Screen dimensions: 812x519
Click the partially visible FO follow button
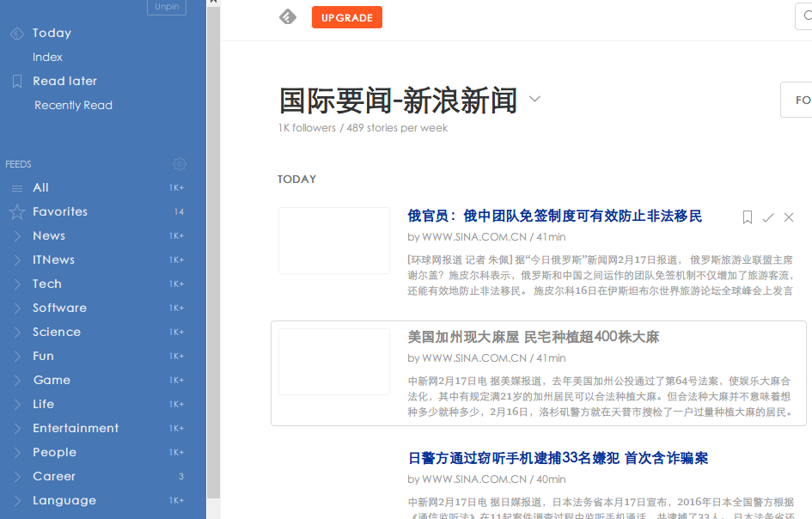797,100
